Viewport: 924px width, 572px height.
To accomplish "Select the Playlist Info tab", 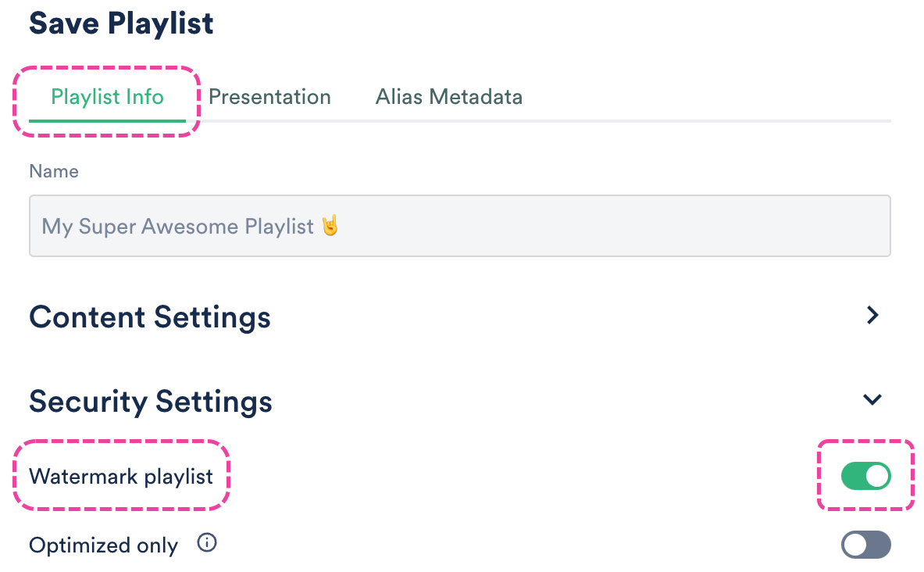I will coord(107,97).
